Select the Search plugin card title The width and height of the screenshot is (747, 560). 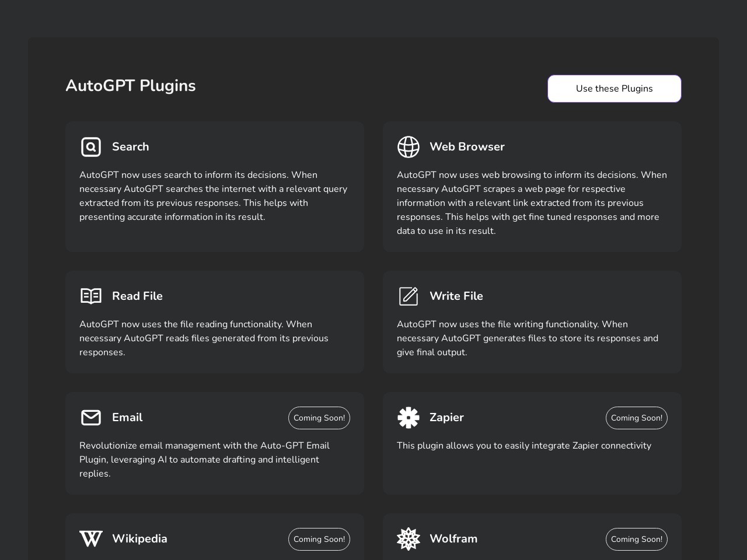pyautogui.click(x=131, y=147)
